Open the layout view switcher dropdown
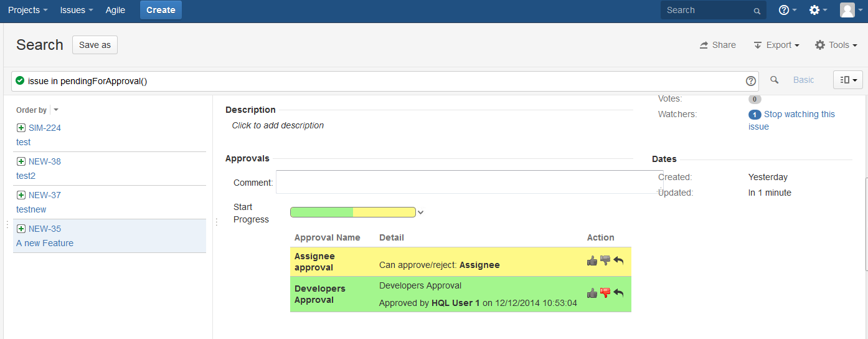868x339 pixels. coord(848,80)
